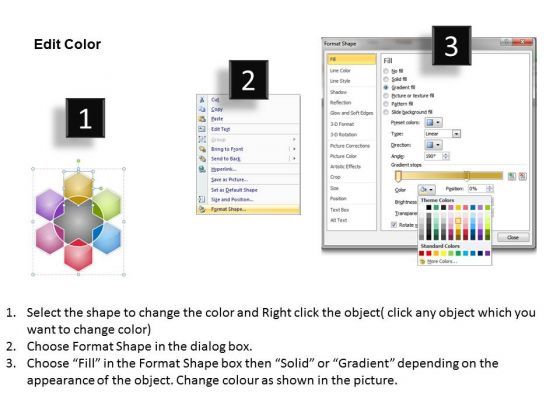Image resolution: width=560 pixels, height=420 pixels.
Task: Open the Preset colors dropdown
Action: [434, 122]
